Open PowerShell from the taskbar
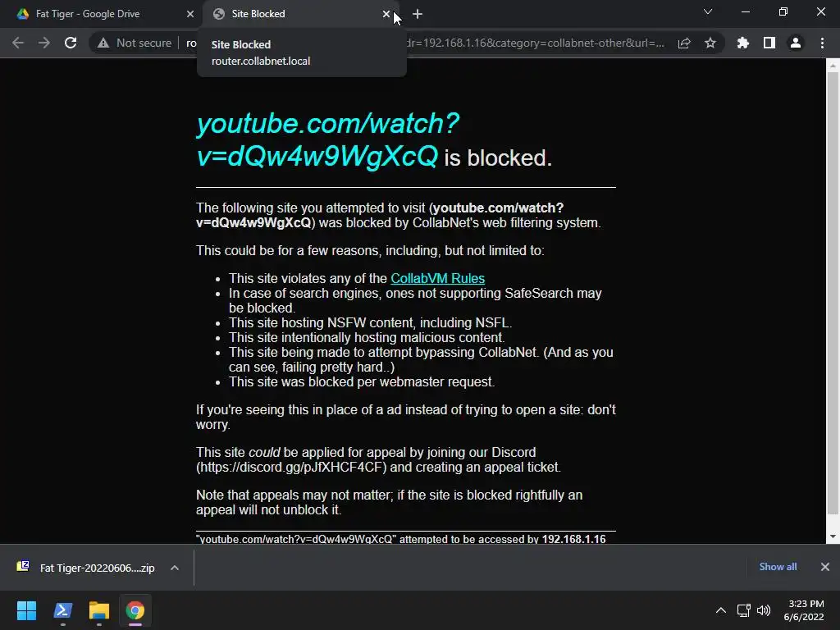This screenshot has height=630, width=840. coord(62,610)
